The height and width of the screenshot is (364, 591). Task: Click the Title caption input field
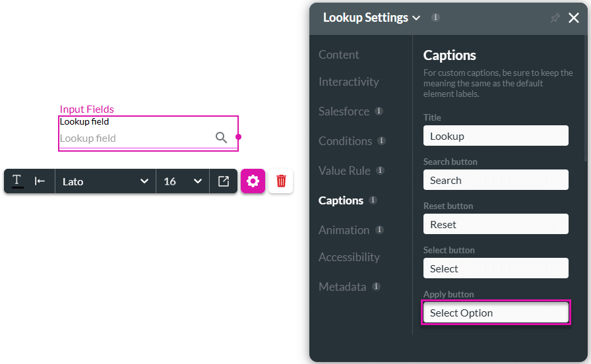coord(495,136)
